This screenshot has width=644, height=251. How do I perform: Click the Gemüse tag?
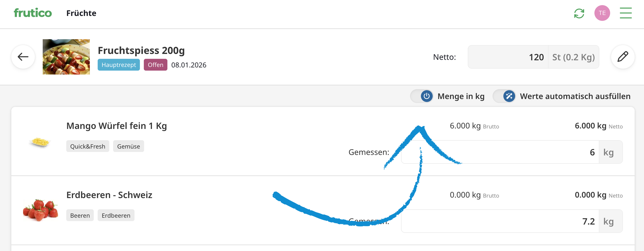click(129, 146)
